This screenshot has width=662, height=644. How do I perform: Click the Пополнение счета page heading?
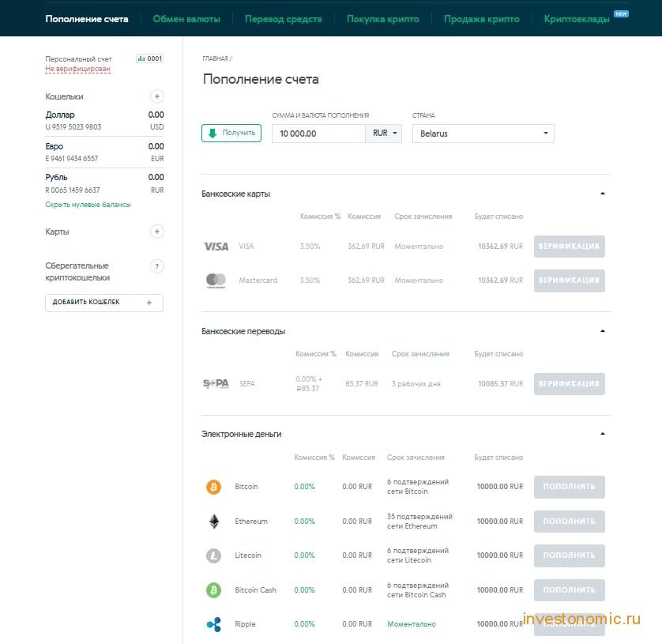(261, 79)
